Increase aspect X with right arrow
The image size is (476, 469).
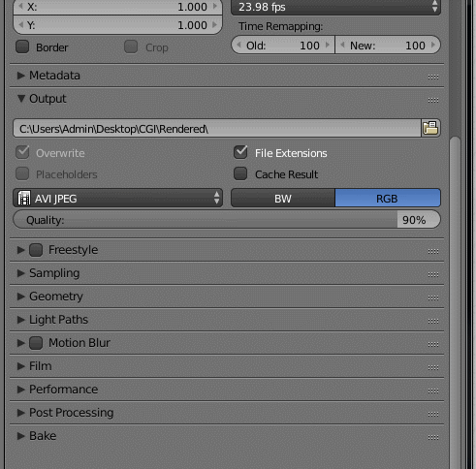[x=214, y=7]
